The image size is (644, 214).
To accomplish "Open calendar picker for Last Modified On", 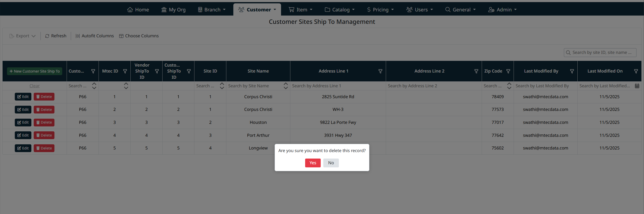I will click(x=637, y=86).
